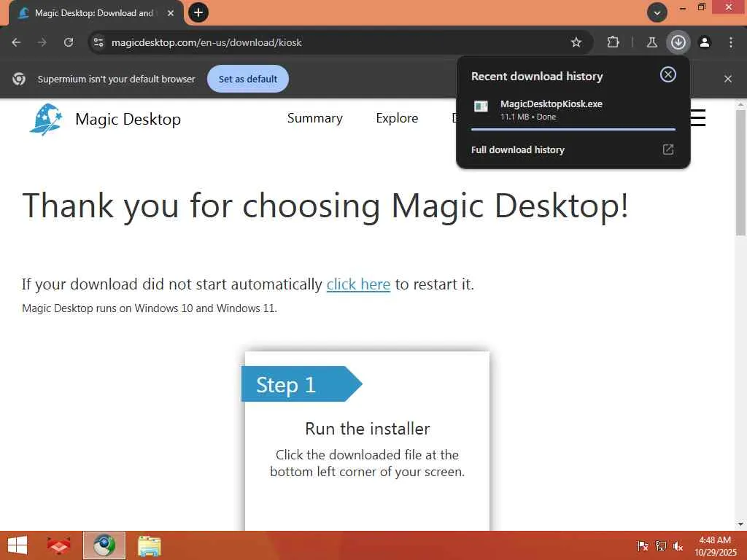Viewport: 747px width, 560px height.
Task: Open a new tab
Action: [198, 12]
